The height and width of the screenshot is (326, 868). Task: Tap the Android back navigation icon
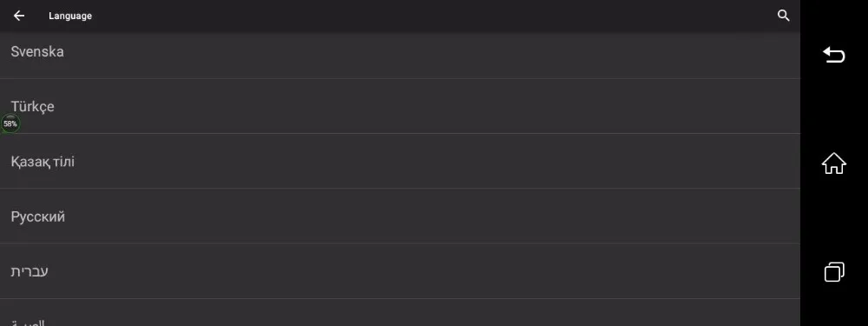(x=833, y=54)
